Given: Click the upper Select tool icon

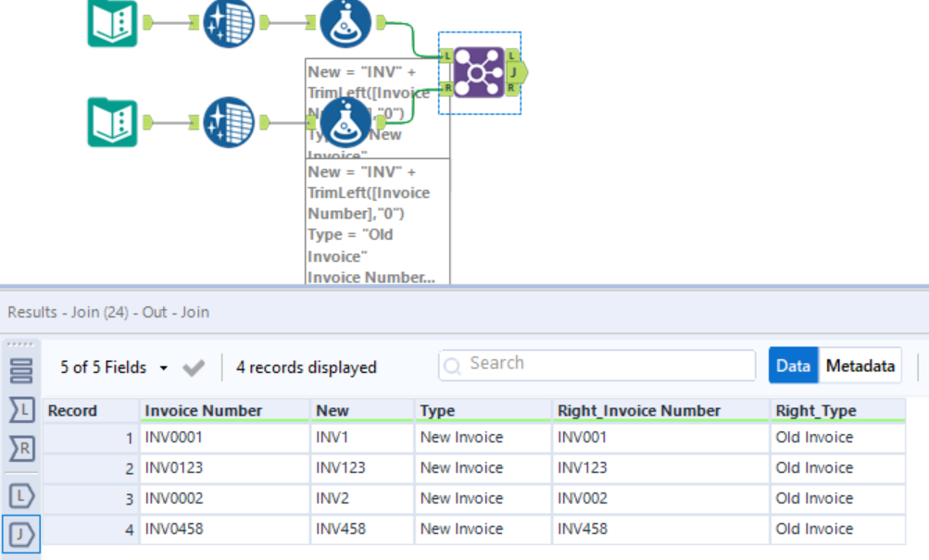Looking at the screenshot, I should tap(229, 22).
